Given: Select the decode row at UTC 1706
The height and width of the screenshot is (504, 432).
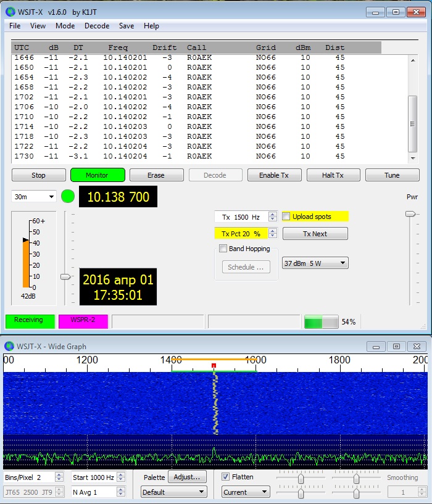Looking at the screenshot, I should [180, 107].
